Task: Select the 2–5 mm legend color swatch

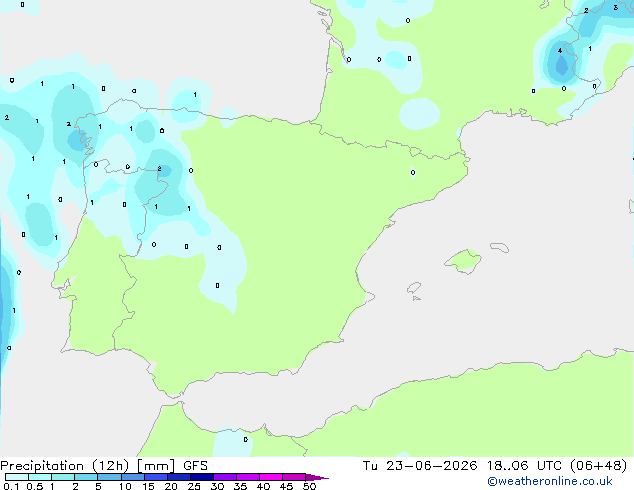Action: pos(86,477)
